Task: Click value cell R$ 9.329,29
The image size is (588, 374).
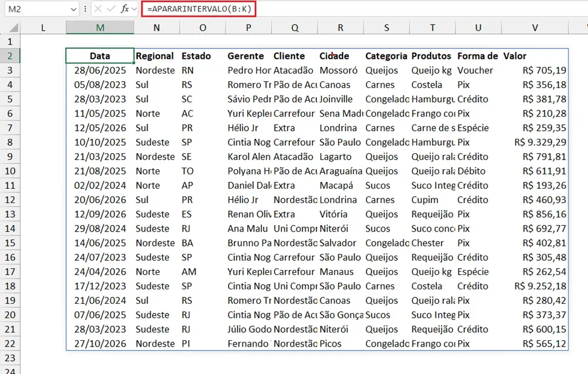Action: (x=535, y=142)
